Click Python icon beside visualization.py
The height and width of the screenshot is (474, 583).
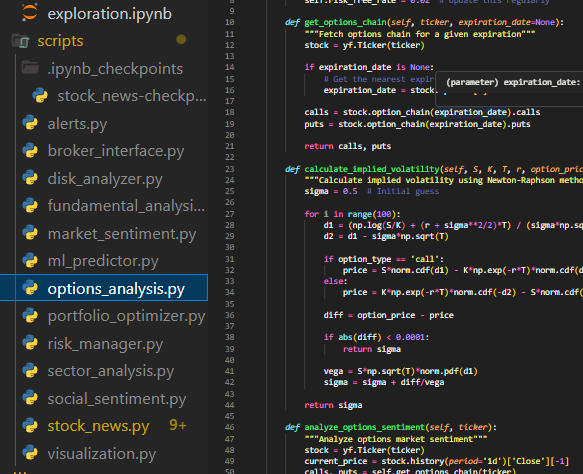click(30, 453)
